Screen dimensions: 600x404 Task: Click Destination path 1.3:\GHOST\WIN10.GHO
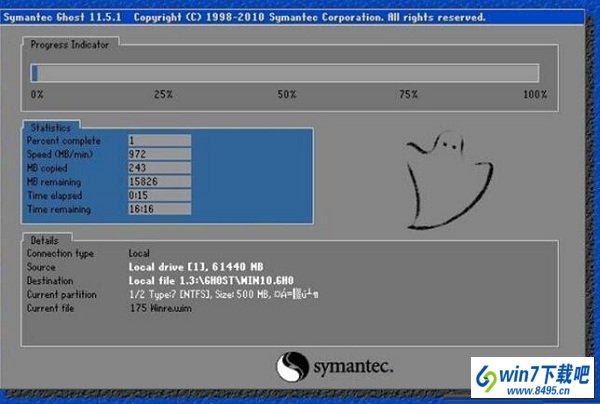pyautogui.click(x=237, y=281)
